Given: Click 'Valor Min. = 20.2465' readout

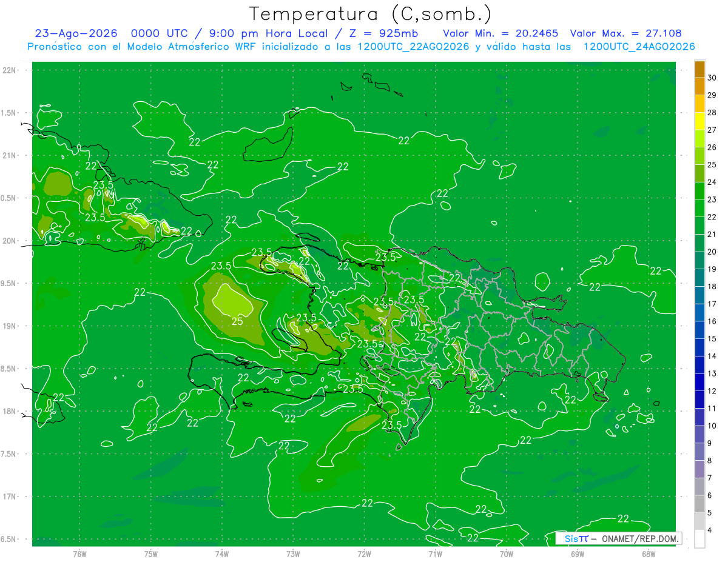Looking at the screenshot, I should click(x=500, y=33).
